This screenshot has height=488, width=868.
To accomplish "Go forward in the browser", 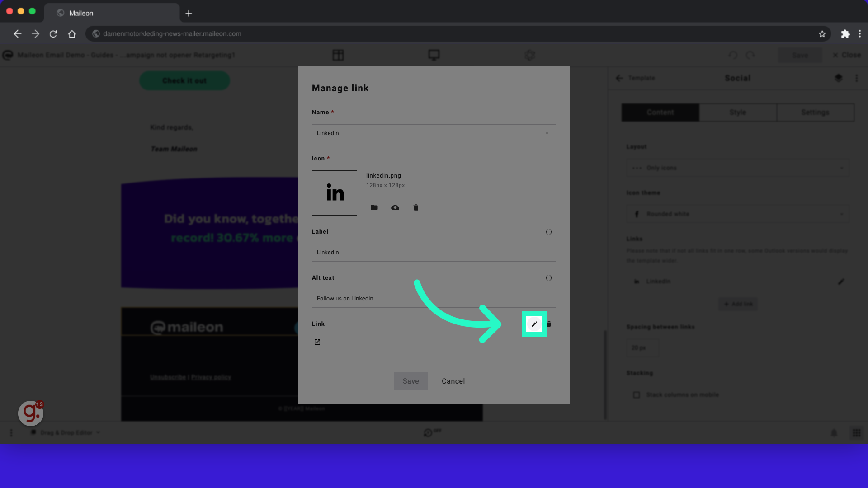I will coord(35,34).
